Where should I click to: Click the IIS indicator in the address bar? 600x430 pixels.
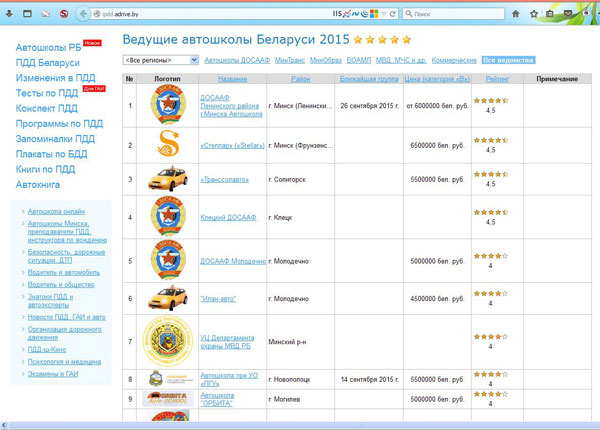point(337,14)
